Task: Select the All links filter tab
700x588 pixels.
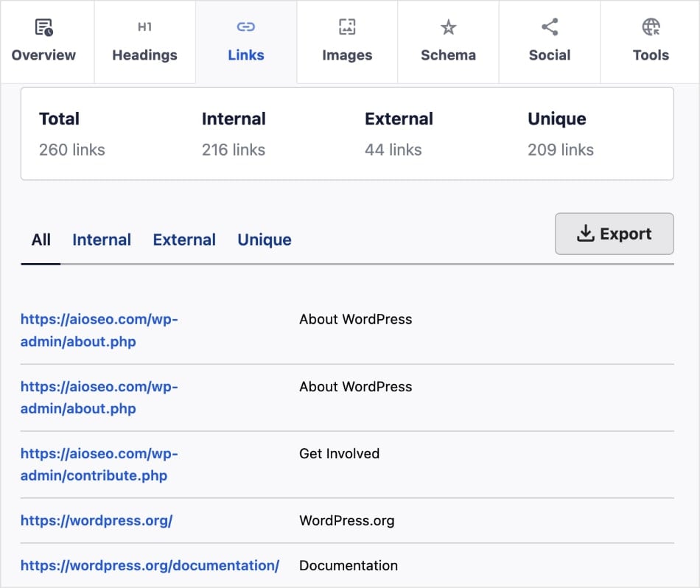Action: tap(41, 239)
